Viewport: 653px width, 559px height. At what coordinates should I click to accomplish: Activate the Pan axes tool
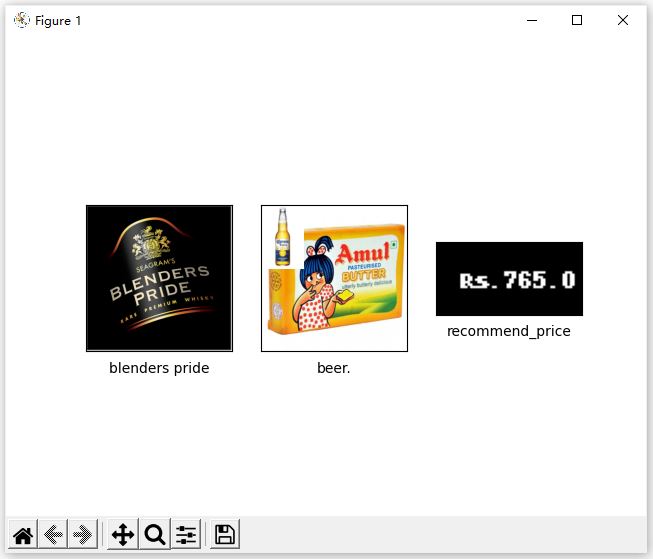(122, 534)
